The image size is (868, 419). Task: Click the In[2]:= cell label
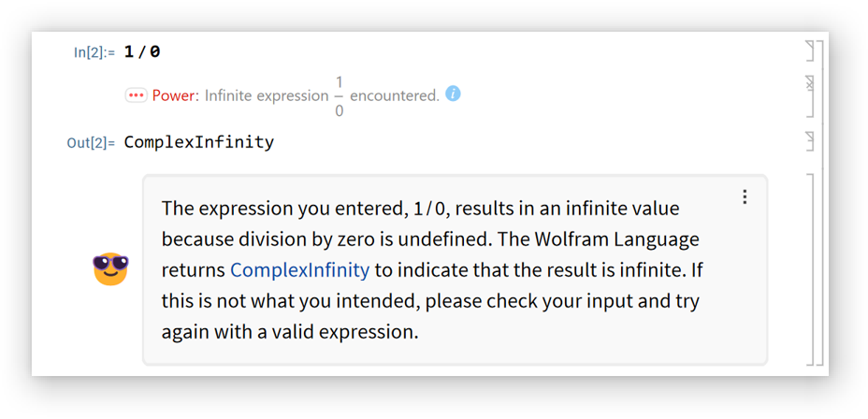(94, 52)
